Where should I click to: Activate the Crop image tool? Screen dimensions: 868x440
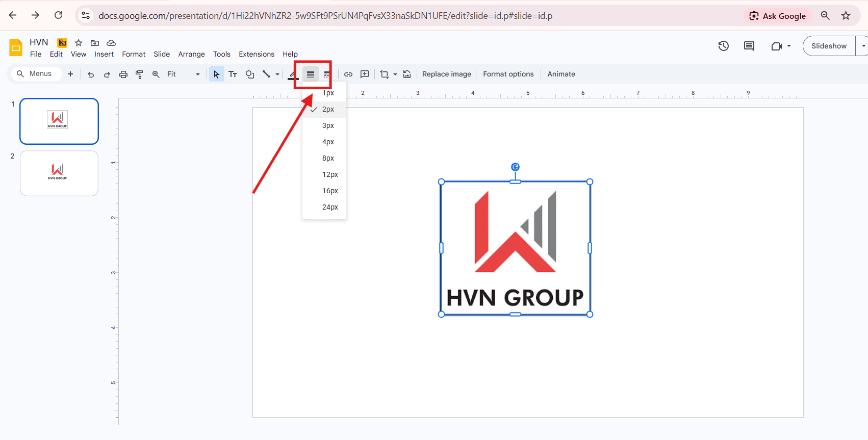[385, 74]
